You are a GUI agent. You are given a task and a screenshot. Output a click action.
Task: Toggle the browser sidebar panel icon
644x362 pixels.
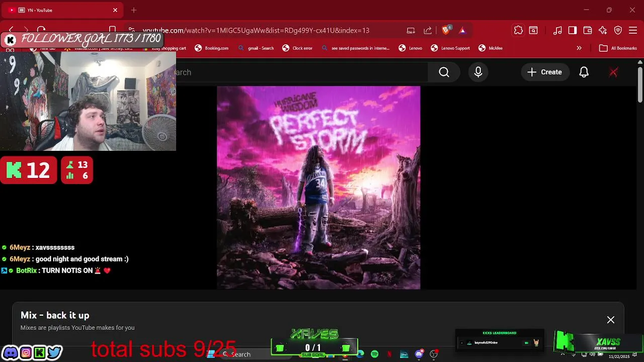573,30
